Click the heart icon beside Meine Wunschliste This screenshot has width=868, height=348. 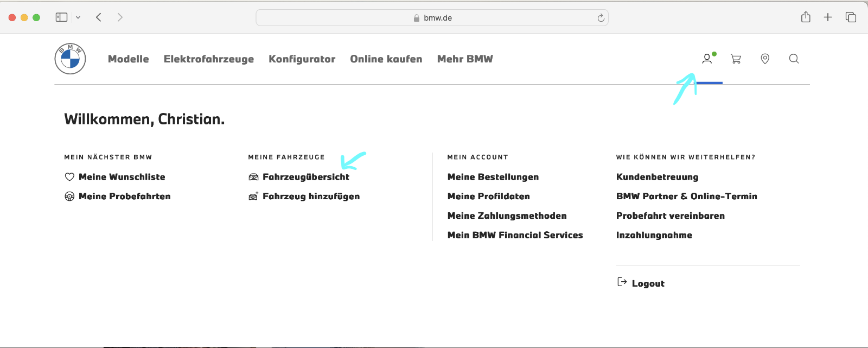pos(69,176)
